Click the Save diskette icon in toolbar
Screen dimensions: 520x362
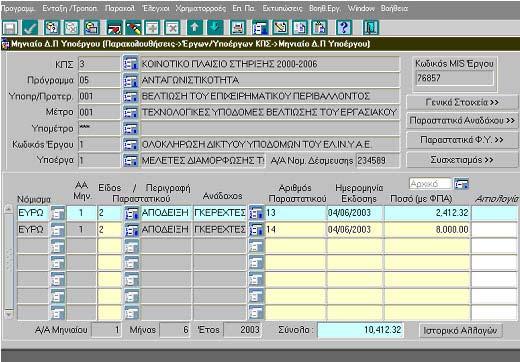(x=10, y=28)
